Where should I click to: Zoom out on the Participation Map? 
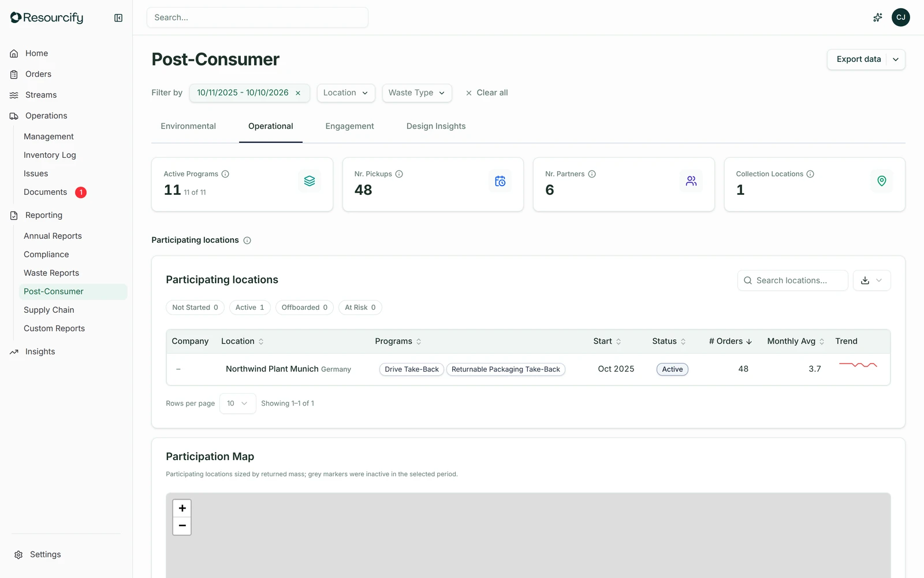point(182,525)
